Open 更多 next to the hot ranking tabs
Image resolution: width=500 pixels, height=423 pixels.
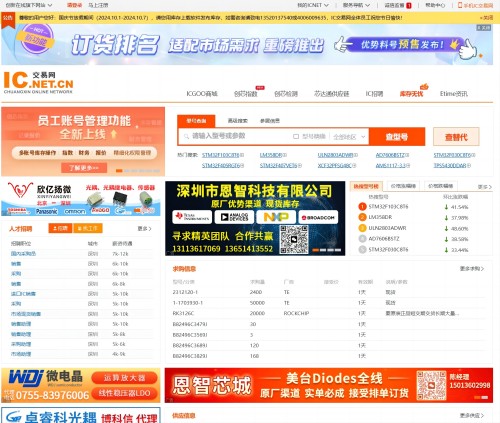[x=485, y=187]
